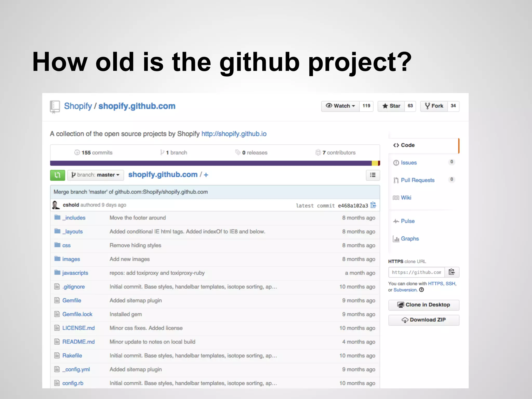This screenshot has width=532, height=399.
Task: View the 7 contributors link
Action: 335,152
